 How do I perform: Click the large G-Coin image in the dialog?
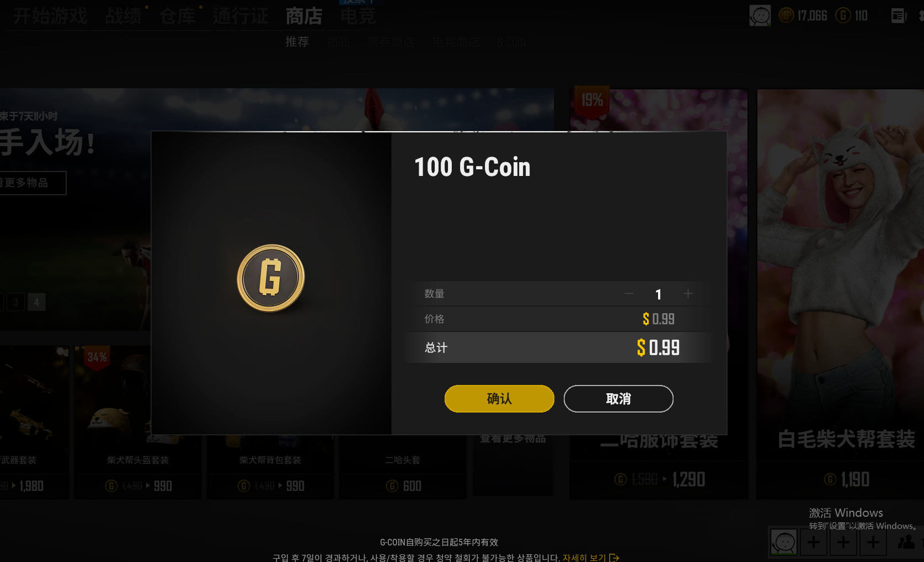[x=271, y=278]
